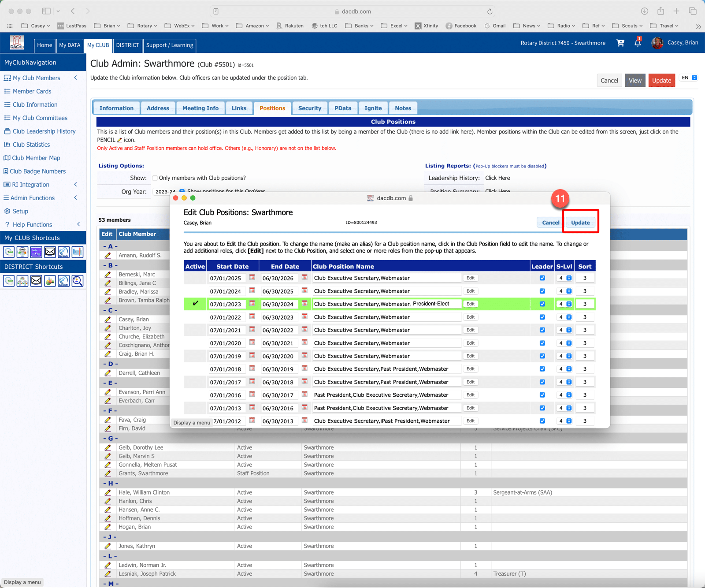Open My CLUB PMail envelope shortcut
Image resolution: width=705 pixels, height=588 pixels.
tap(50, 252)
